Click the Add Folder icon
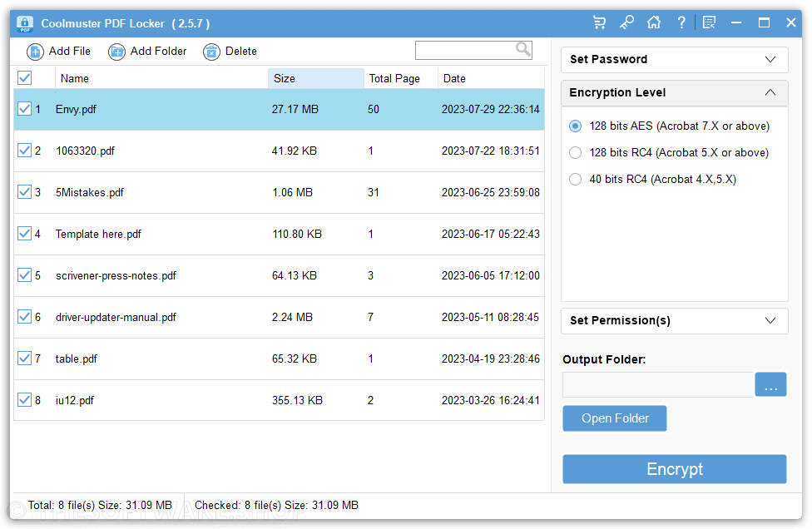This screenshot has height=529, width=812. (116, 52)
